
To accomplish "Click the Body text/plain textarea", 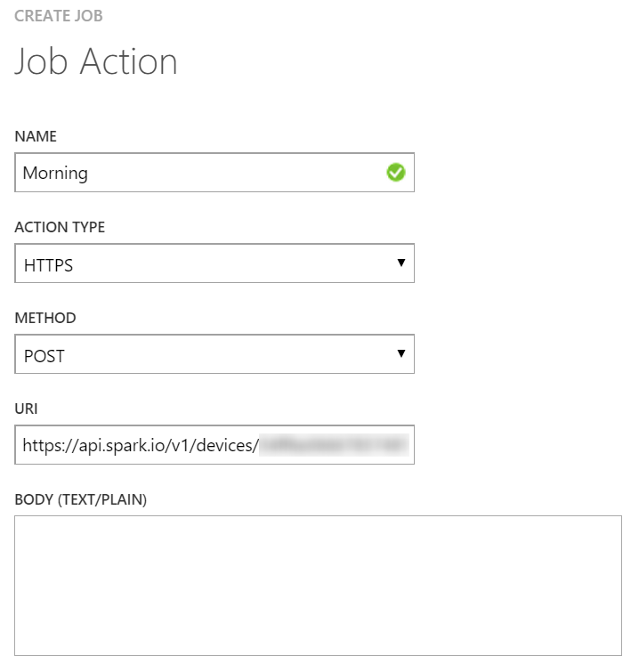I will (318, 586).
